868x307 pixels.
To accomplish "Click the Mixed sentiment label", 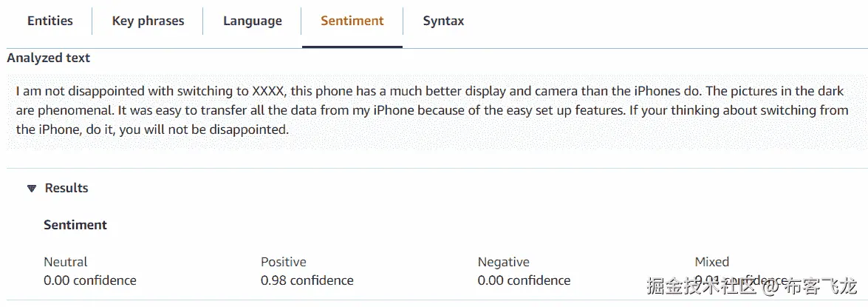I will pos(712,262).
